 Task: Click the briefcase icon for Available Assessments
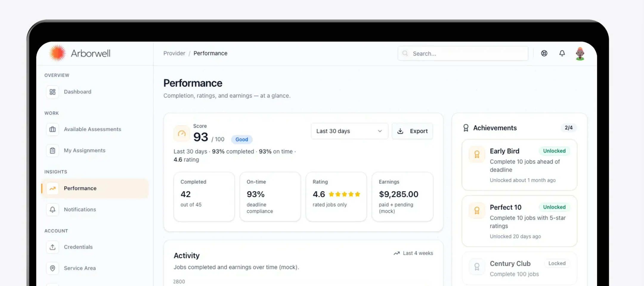[x=52, y=129]
